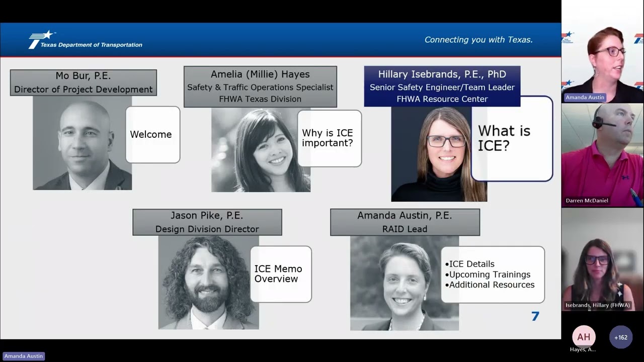Click the 'Amanda Austin' presenter label at bottom-left
The image size is (644, 362).
point(24,356)
